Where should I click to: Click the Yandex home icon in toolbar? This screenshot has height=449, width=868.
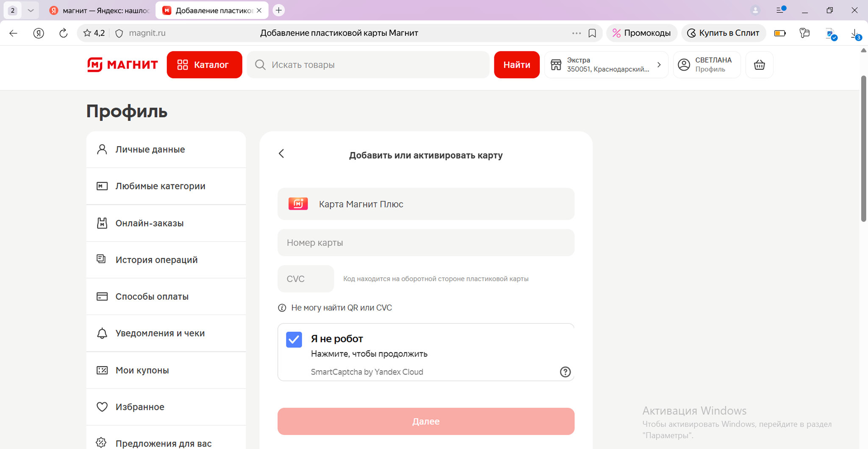click(x=39, y=33)
